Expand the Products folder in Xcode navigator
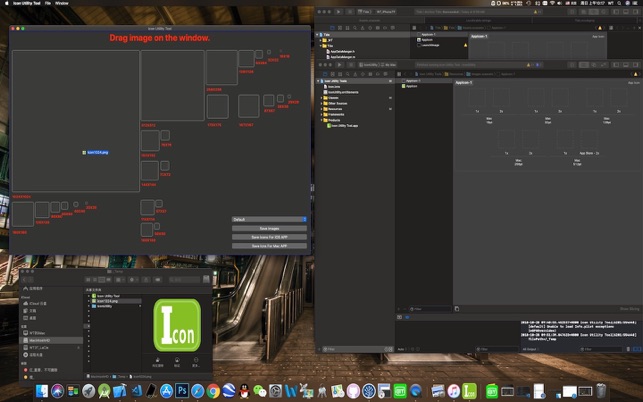 point(322,121)
